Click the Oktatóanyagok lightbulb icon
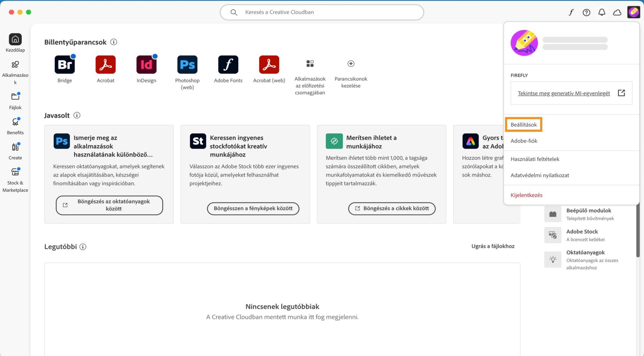 pos(553,259)
